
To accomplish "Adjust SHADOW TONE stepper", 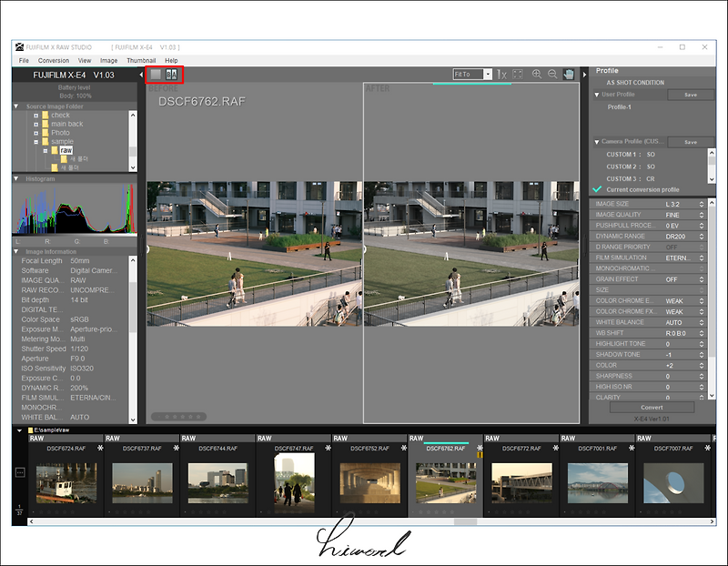I will 702,354.
